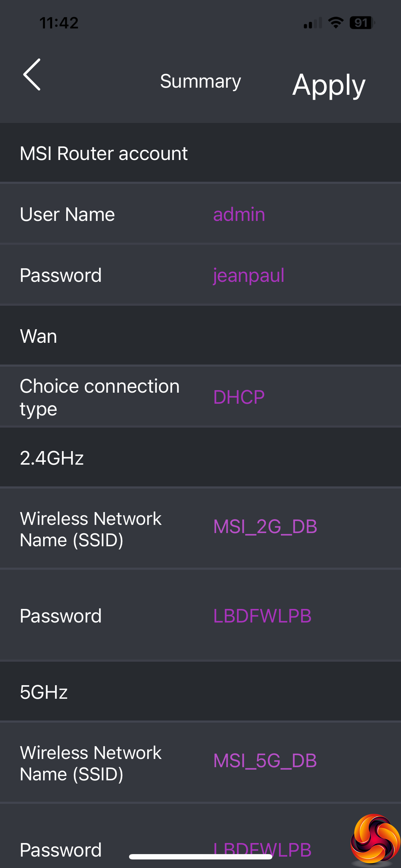
Task: Tap the 2.4GHz section header
Action: pos(52,458)
